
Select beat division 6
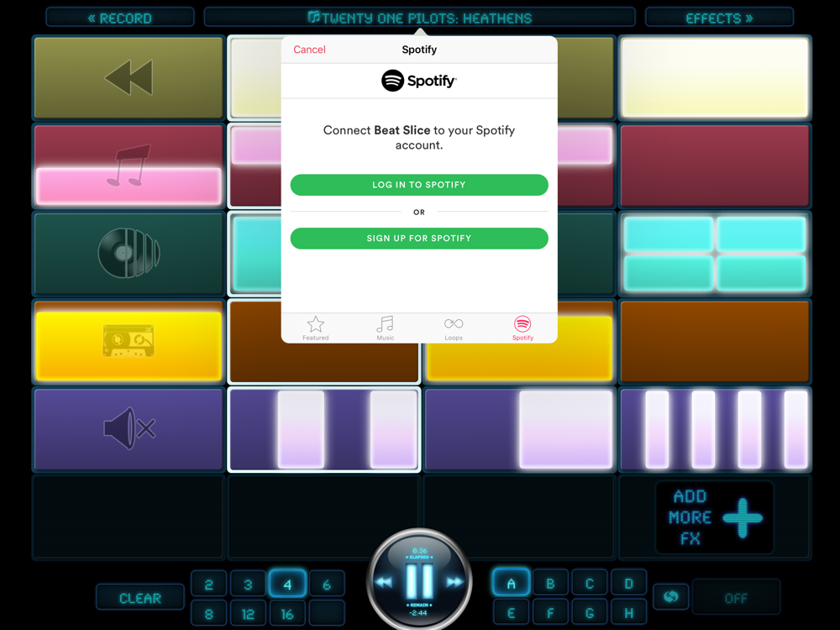tap(327, 585)
